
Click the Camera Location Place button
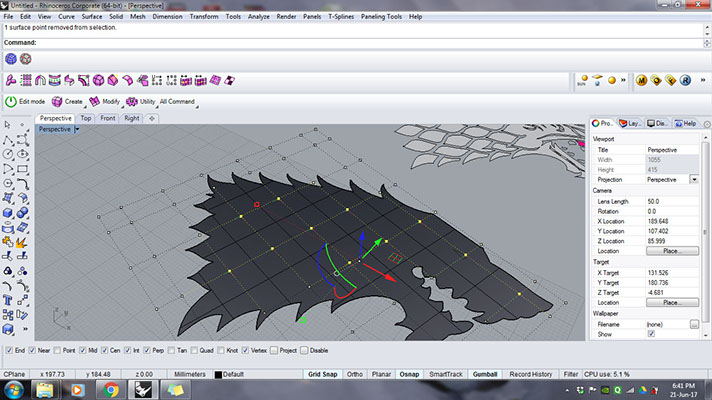[672, 251]
